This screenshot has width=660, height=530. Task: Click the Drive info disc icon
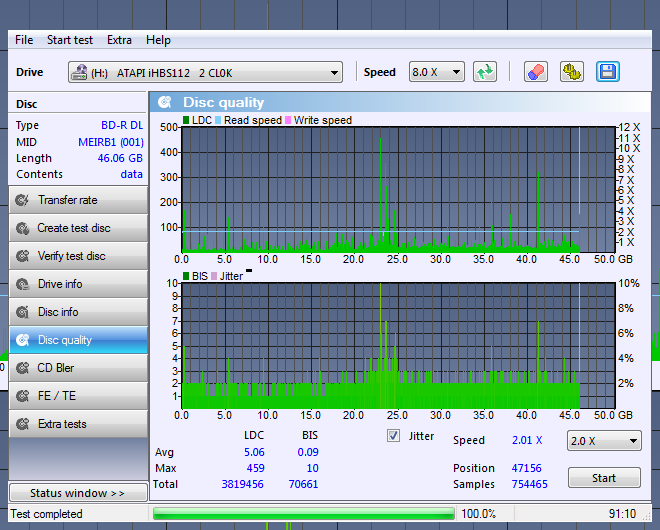tap(22, 284)
